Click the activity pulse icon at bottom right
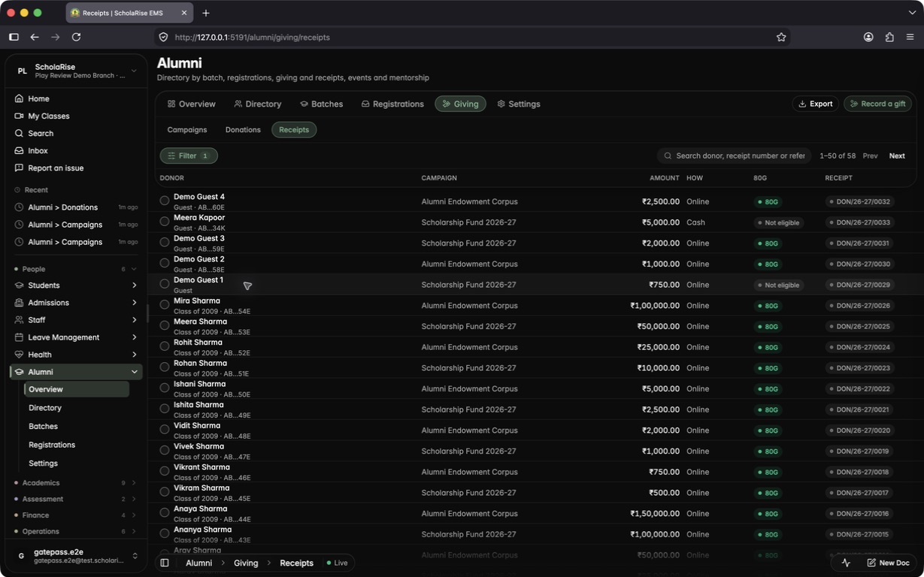 click(846, 563)
